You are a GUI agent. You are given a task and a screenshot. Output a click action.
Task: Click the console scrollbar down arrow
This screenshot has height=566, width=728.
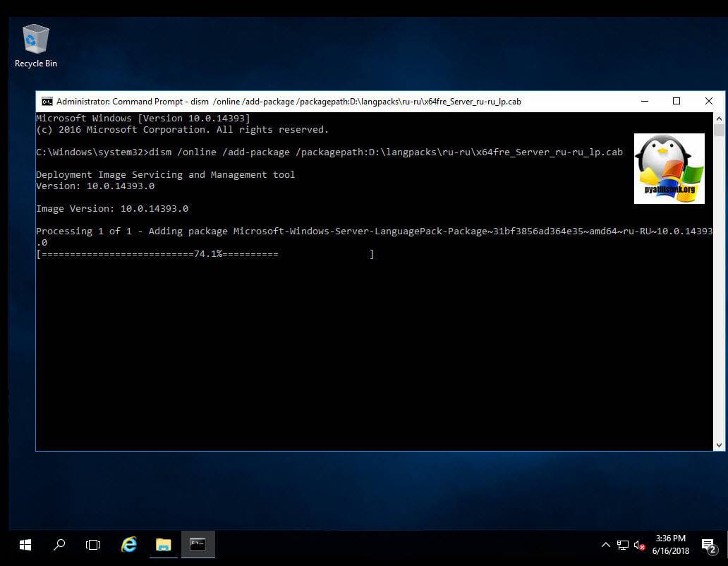(719, 445)
